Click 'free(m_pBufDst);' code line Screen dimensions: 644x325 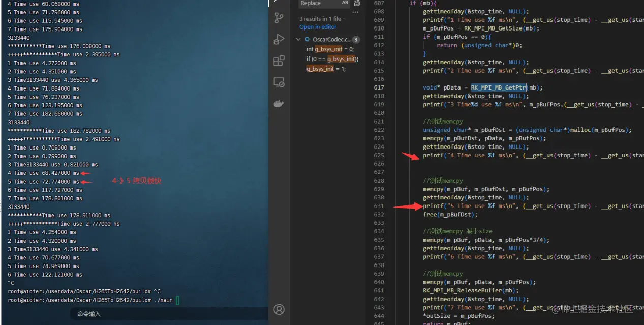point(450,215)
